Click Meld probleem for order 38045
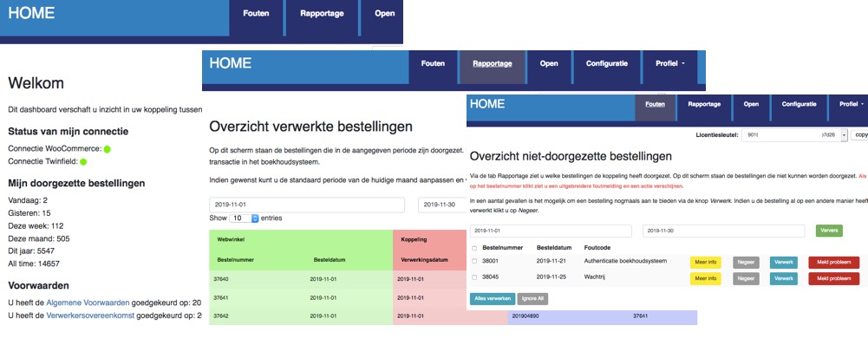The image size is (868, 345). 833,278
